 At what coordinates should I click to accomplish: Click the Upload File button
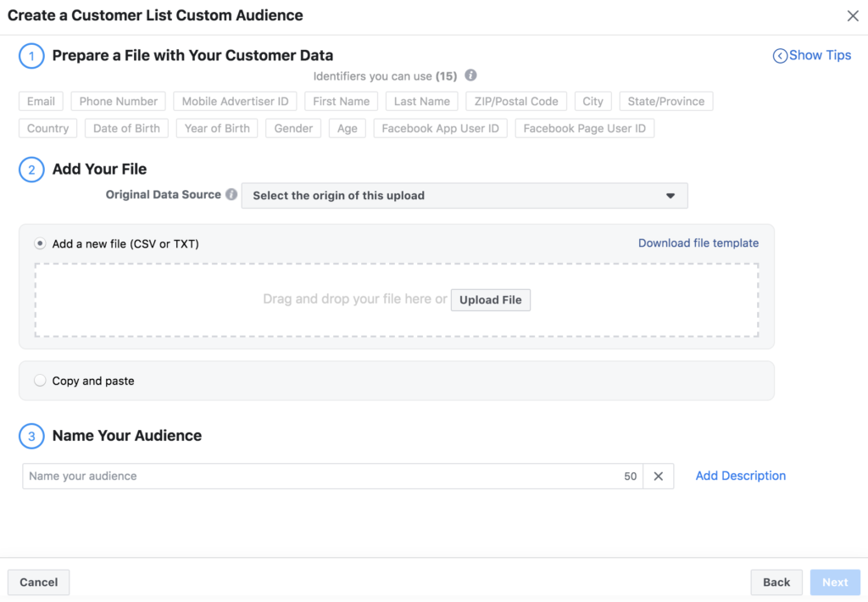click(x=491, y=299)
